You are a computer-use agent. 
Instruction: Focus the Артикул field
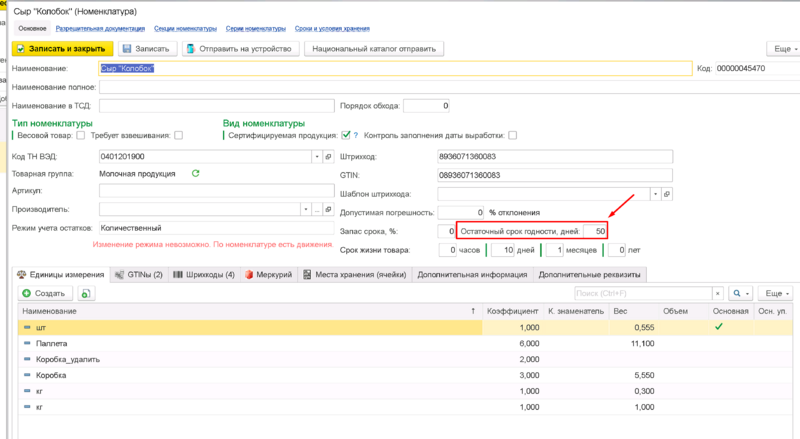217,190
